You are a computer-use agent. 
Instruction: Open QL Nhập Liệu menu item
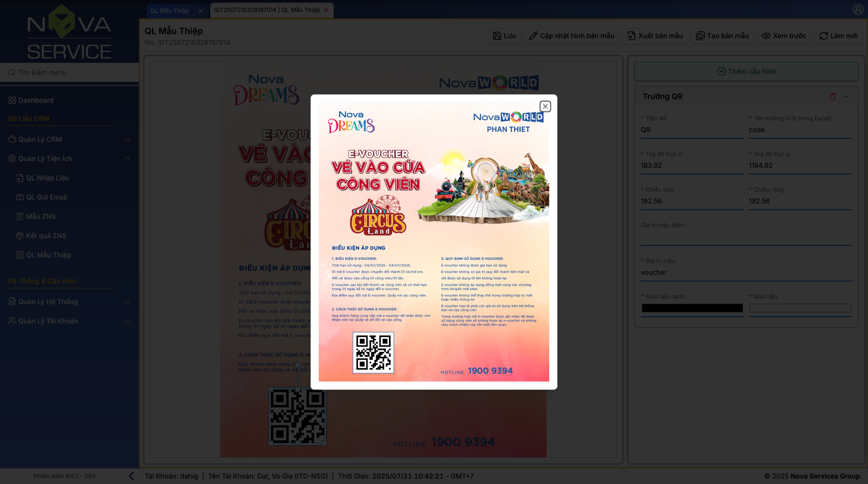[48, 178]
